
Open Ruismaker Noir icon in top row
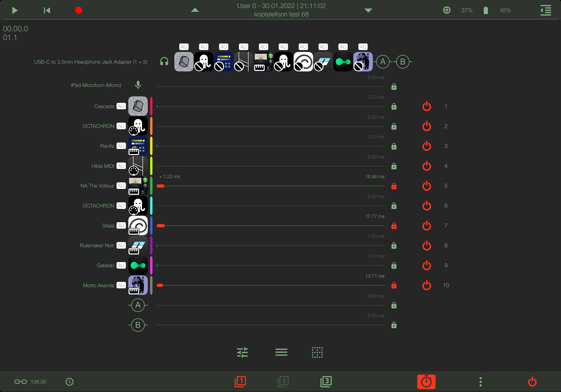(x=323, y=62)
